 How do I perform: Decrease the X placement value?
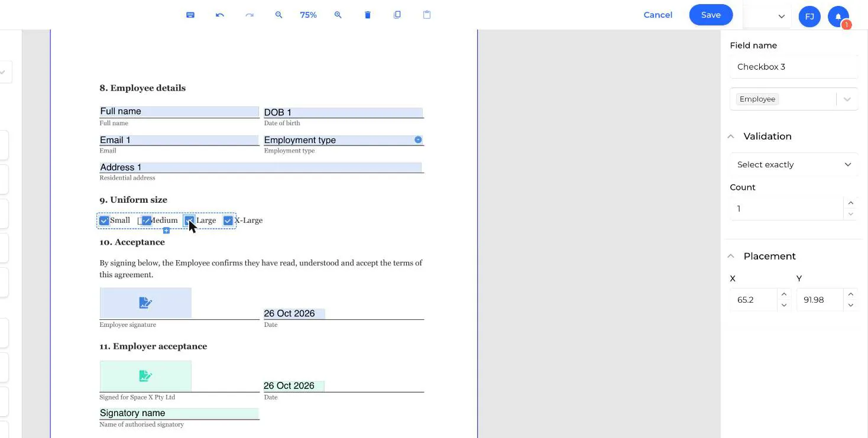784,305
